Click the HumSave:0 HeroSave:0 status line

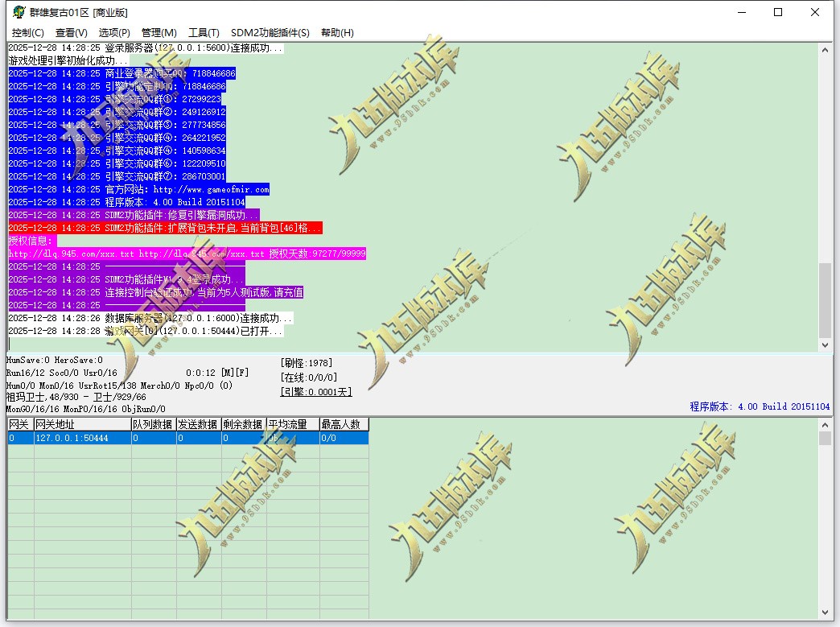[55, 360]
